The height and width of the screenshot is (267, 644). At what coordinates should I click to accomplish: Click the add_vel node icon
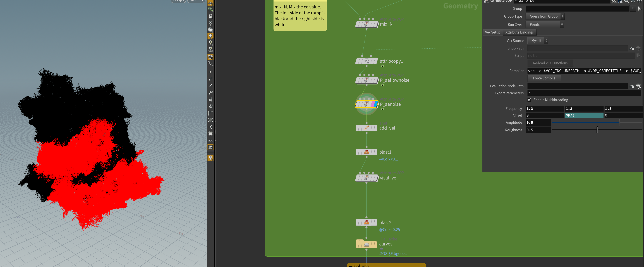coord(366,128)
